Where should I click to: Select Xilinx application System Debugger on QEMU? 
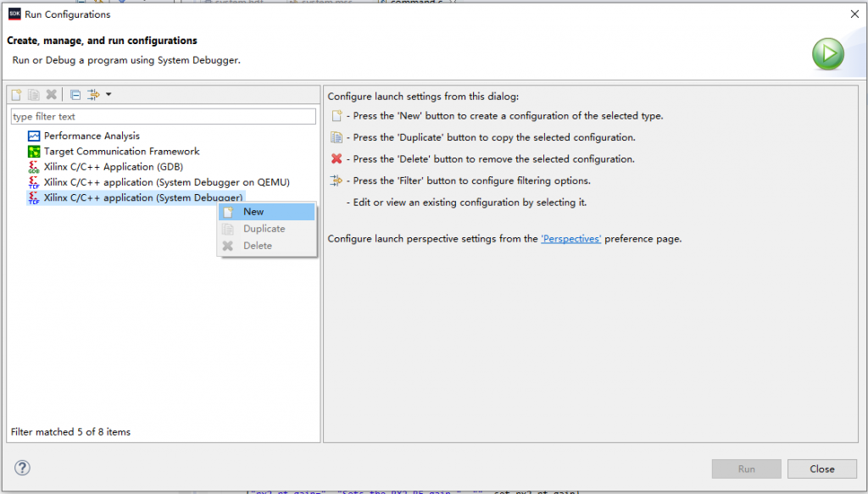(x=167, y=182)
